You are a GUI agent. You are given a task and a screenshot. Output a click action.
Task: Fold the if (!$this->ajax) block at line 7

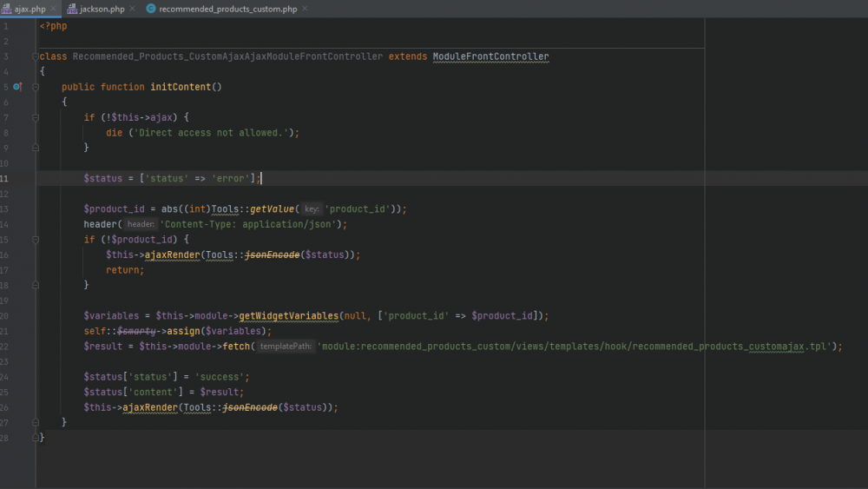pyautogui.click(x=36, y=117)
